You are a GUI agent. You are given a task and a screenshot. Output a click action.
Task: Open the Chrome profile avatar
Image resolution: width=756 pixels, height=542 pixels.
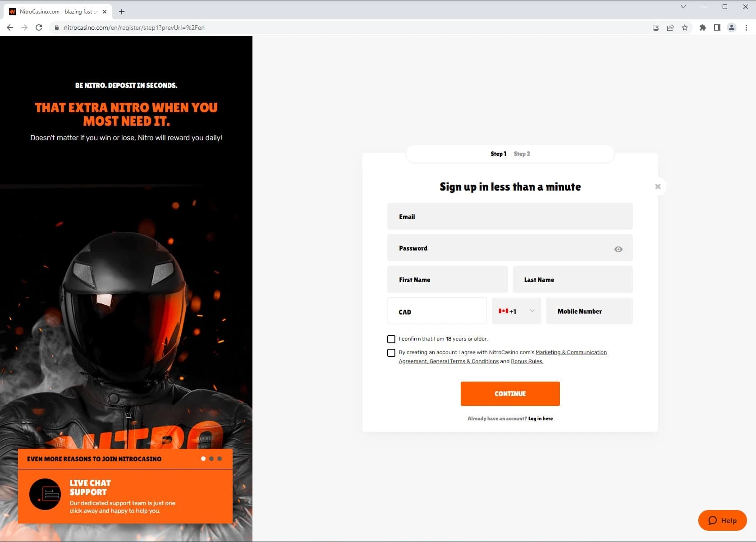tap(732, 27)
